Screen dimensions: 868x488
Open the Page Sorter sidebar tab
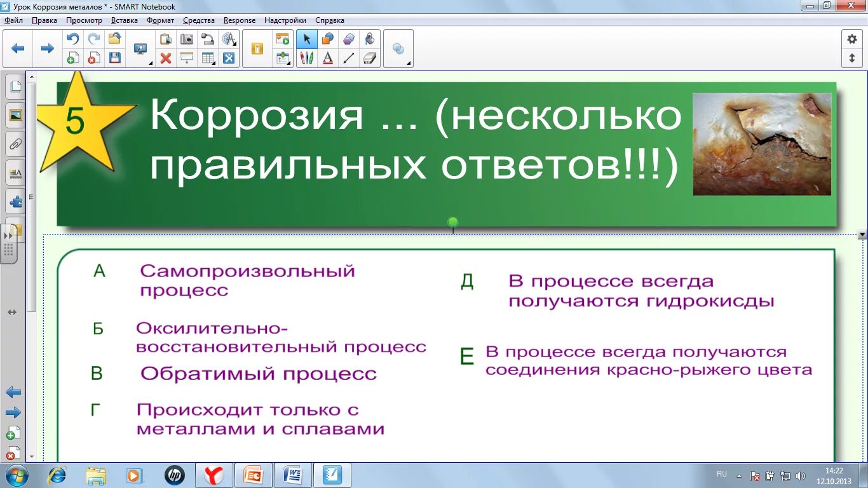coord(15,86)
